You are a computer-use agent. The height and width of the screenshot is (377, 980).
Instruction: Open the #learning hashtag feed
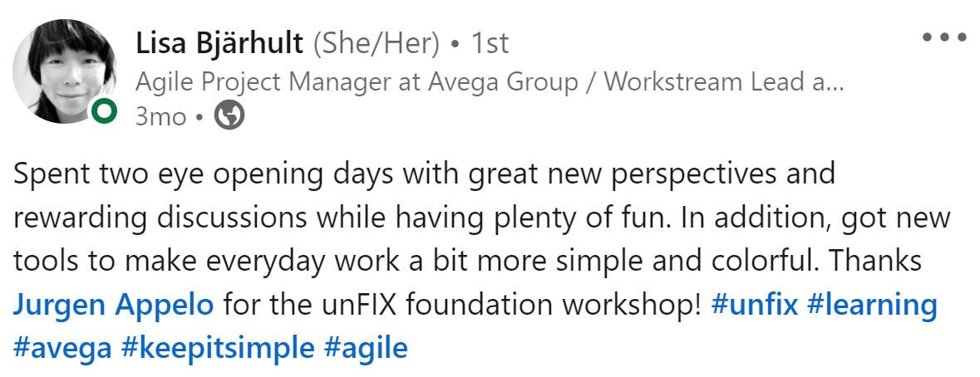[872, 306]
